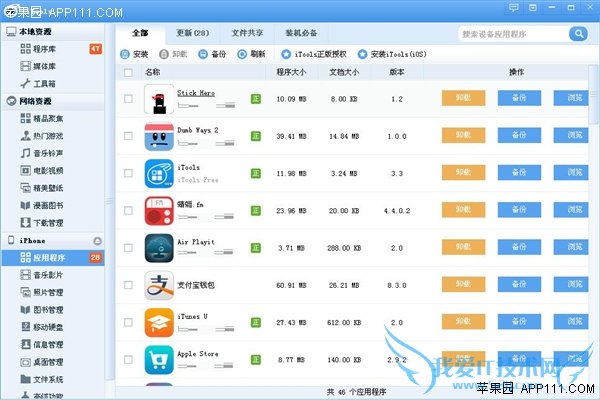Click the 备份 backup toolbar button

coord(212,54)
